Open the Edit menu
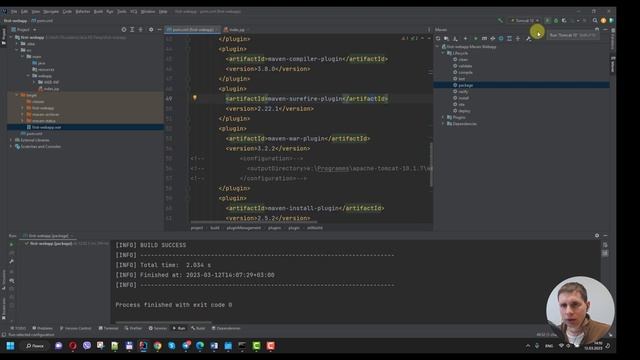This screenshot has height=360, width=640. pyautogui.click(x=24, y=11)
